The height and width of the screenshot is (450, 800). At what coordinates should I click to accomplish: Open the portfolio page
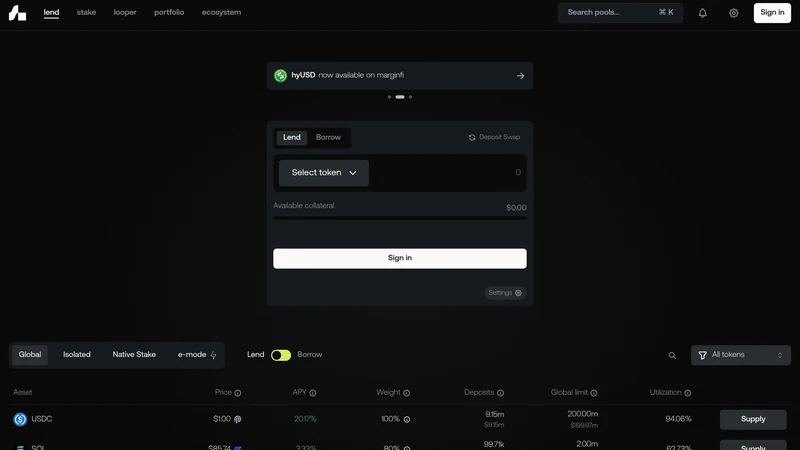169,12
